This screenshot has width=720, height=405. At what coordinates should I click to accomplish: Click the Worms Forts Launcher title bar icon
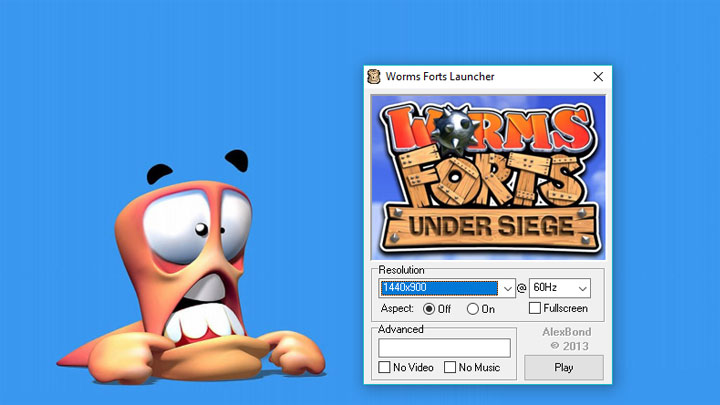tap(375, 77)
